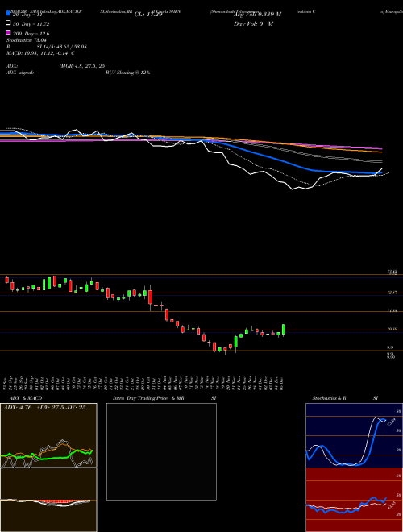403x532 pixels.
Task: Click the 43.65 value label in RSI panel
Action: click(x=390, y=505)
